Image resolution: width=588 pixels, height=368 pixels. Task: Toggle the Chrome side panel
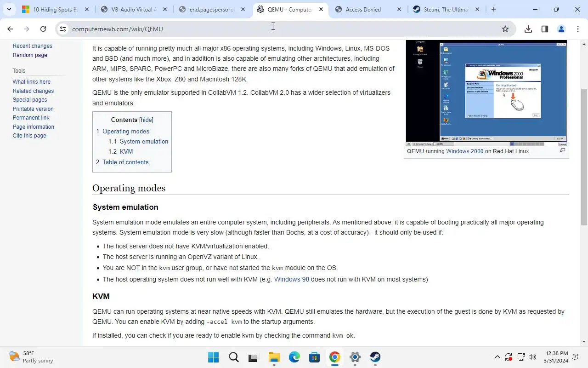pyautogui.click(x=545, y=29)
